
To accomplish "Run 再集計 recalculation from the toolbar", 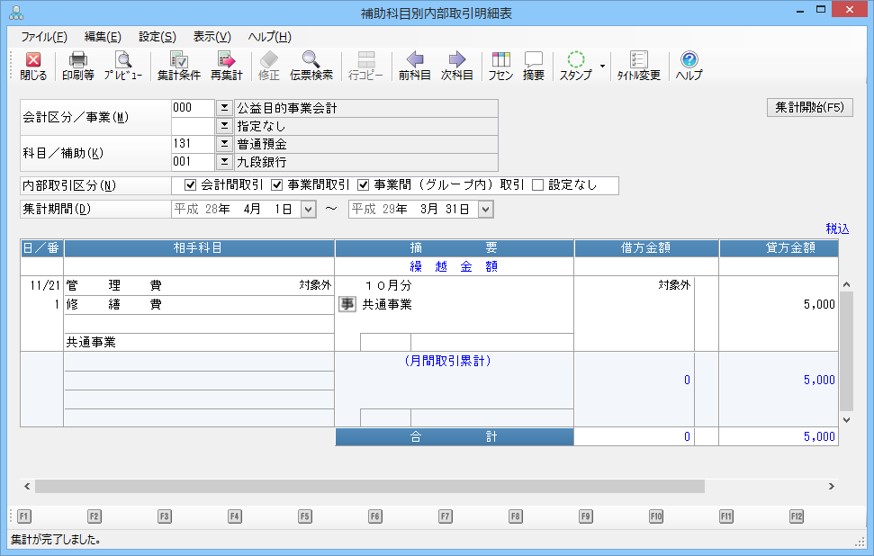I will click(226, 66).
